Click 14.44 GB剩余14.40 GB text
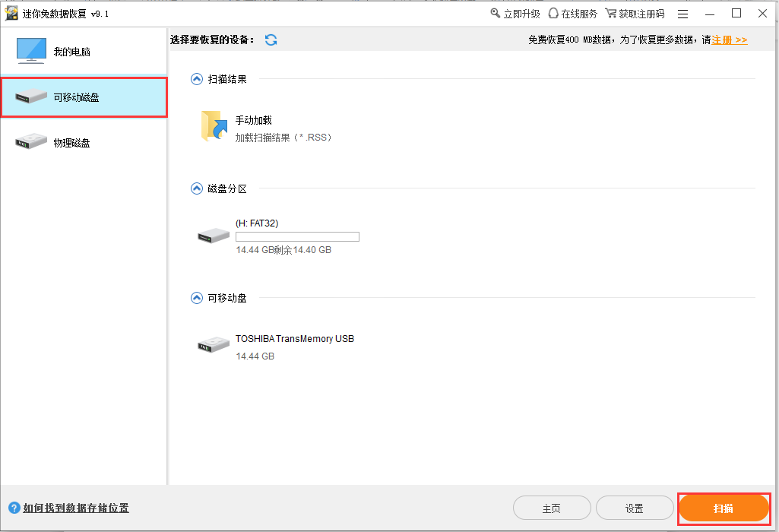Viewport: 779px width, 532px height. [283, 250]
